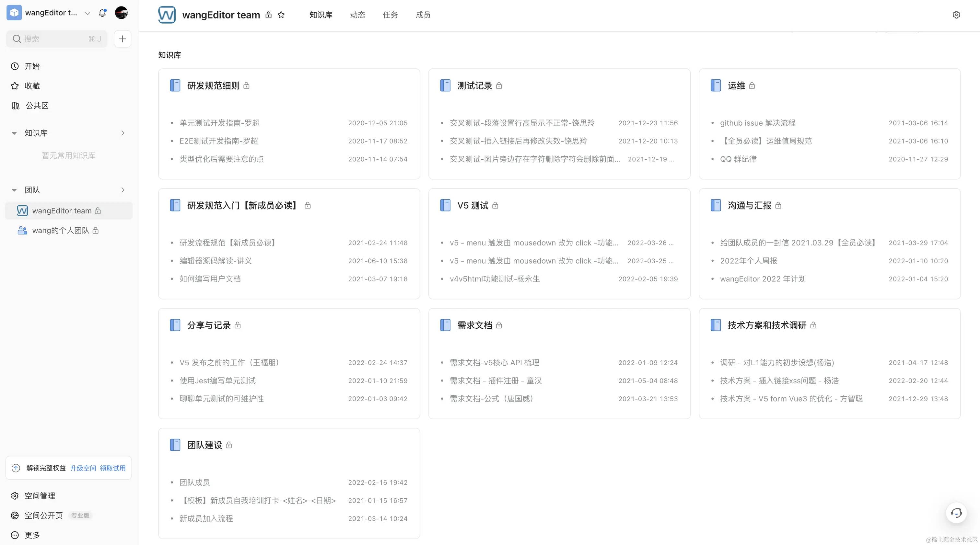Open document v4v5html功能测试-杨永生
This screenshot has width=980, height=545.
(495, 278)
